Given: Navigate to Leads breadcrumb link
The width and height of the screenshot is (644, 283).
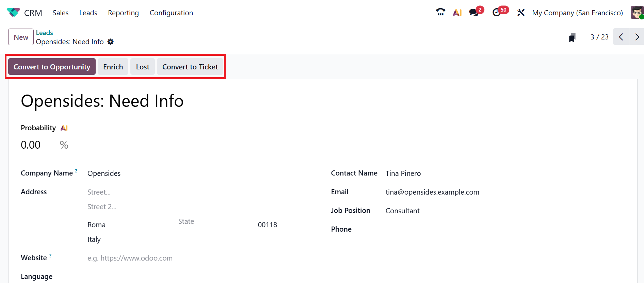Looking at the screenshot, I should (45, 33).
